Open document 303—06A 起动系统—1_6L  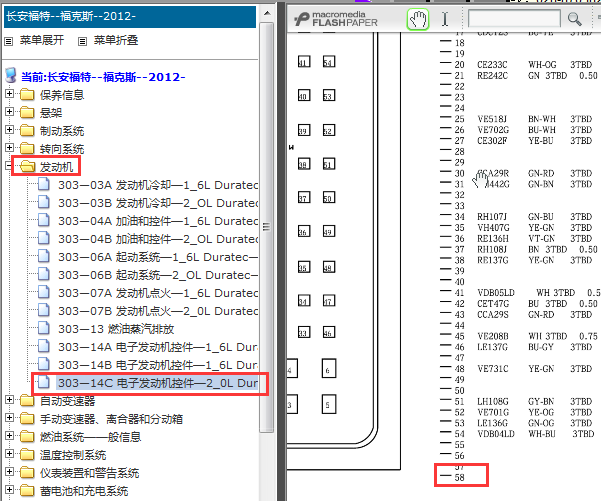click(x=158, y=257)
